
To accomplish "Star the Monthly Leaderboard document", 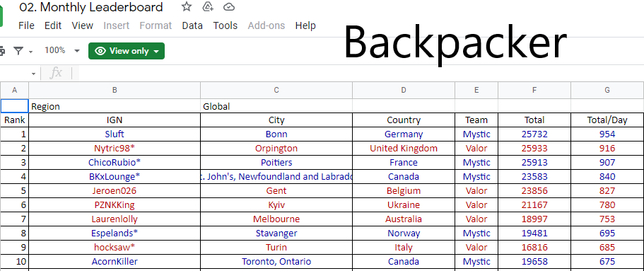I will 187,6.
